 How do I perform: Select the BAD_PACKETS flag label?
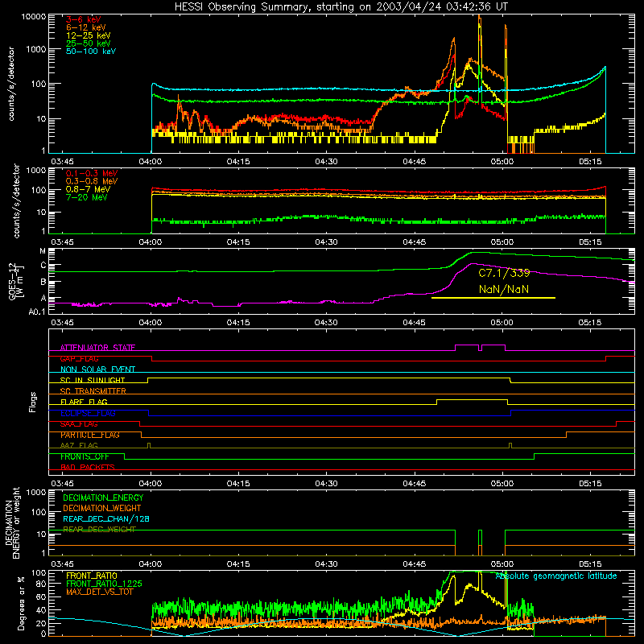(88, 467)
